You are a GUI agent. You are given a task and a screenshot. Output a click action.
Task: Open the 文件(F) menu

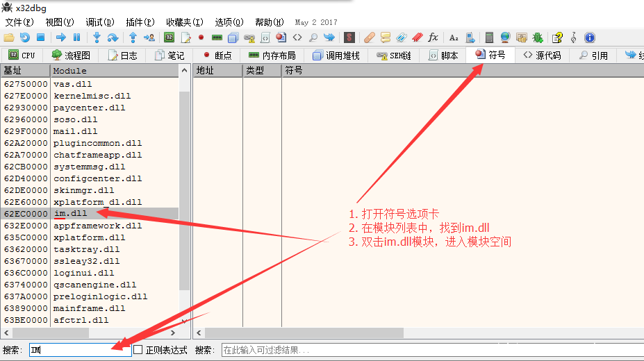(19, 22)
